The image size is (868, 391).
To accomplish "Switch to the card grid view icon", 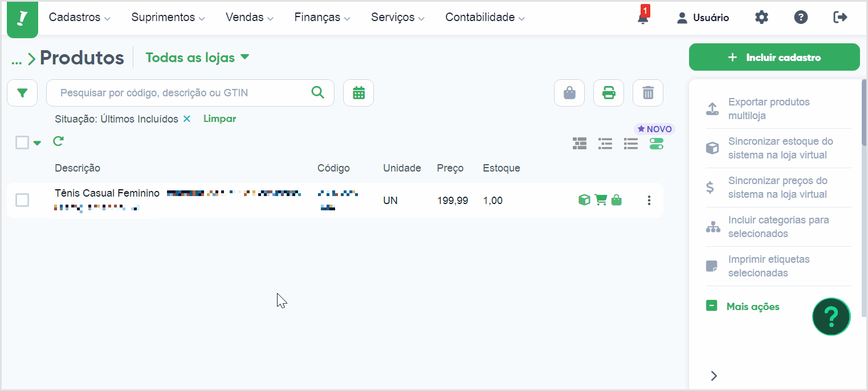I will tap(580, 144).
